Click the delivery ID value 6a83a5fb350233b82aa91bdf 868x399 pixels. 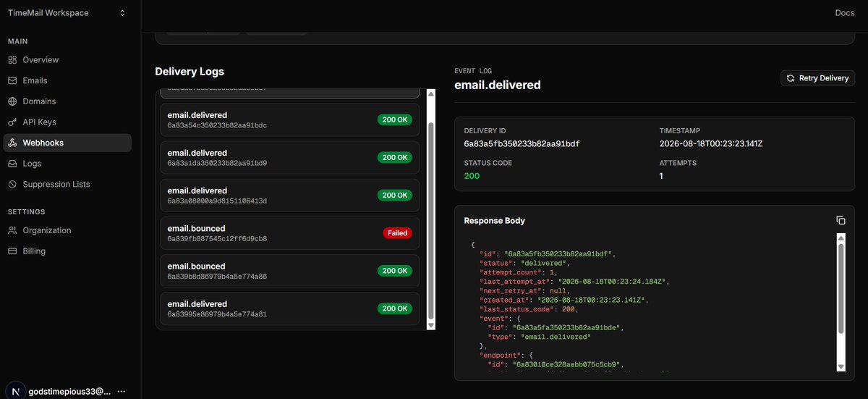pyautogui.click(x=522, y=143)
